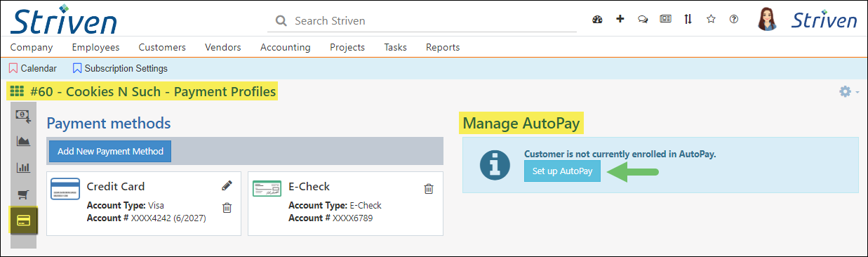Click the not enrolled in AutoPay message
This screenshot has height=257, width=868.
click(x=620, y=153)
